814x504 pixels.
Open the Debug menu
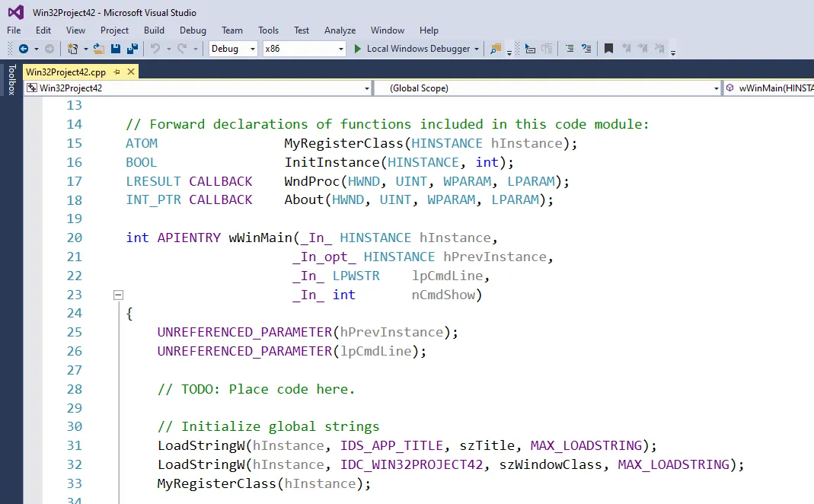193,30
